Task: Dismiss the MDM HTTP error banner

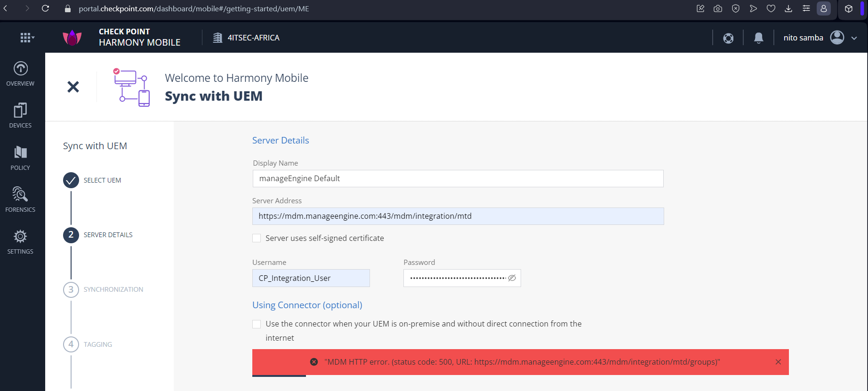Action: (778, 362)
